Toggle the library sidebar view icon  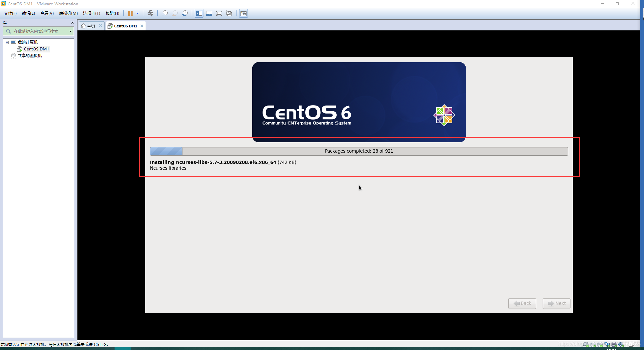pos(199,13)
